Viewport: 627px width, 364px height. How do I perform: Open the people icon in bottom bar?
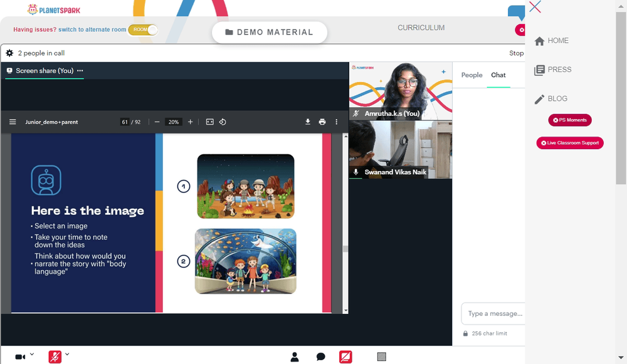coord(295,357)
